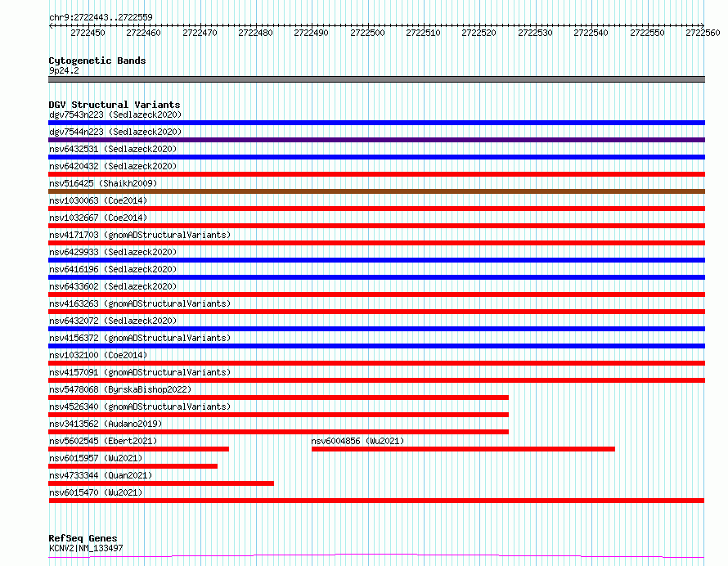Click the nsv4157091 gnomAD variant label
Viewport: 728px width, 566px height.
click(140, 372)
